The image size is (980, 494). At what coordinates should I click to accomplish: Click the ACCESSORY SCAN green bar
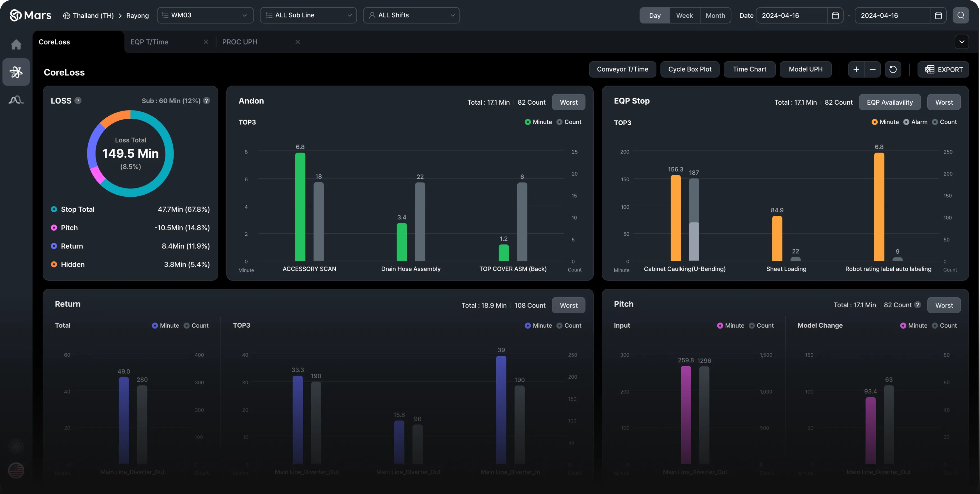pyautogui.click(x=300, y=207)
